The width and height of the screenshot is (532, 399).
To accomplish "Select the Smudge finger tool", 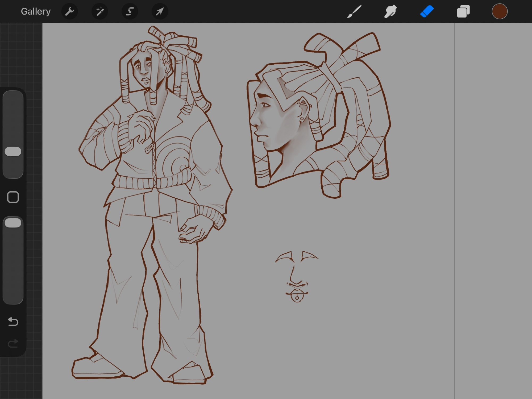I will pos(390,11).
